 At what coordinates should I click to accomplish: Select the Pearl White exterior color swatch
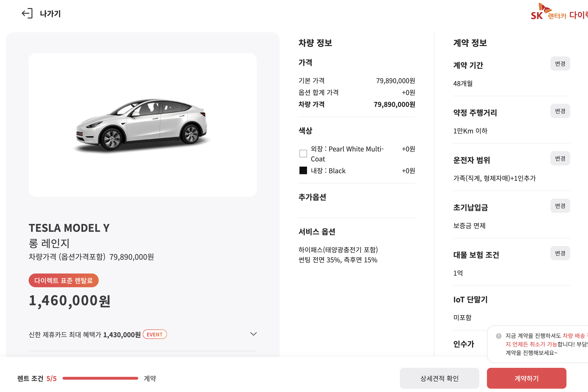tap(303, 154)
